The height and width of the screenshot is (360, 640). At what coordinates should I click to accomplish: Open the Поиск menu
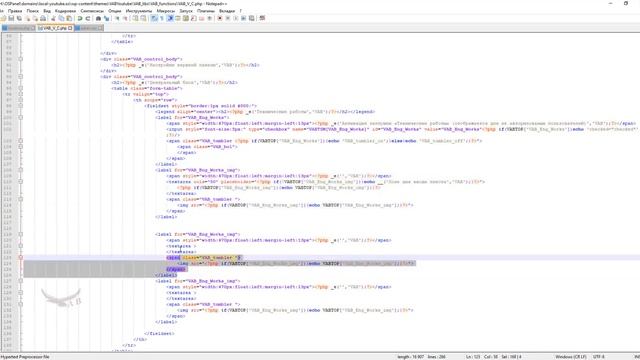coord(33,11)
